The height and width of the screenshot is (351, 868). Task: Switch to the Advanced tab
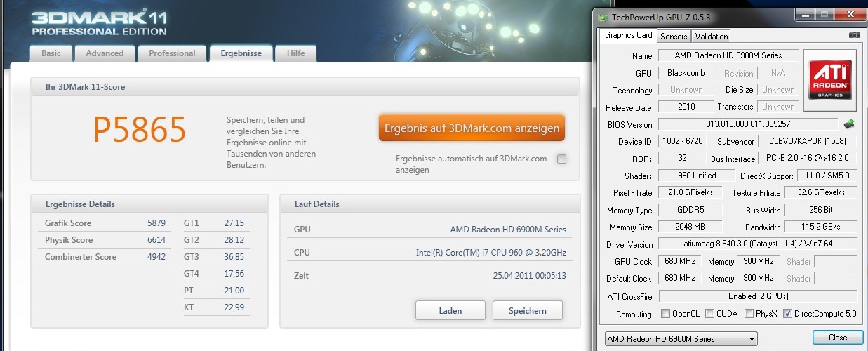click(105, 53)
